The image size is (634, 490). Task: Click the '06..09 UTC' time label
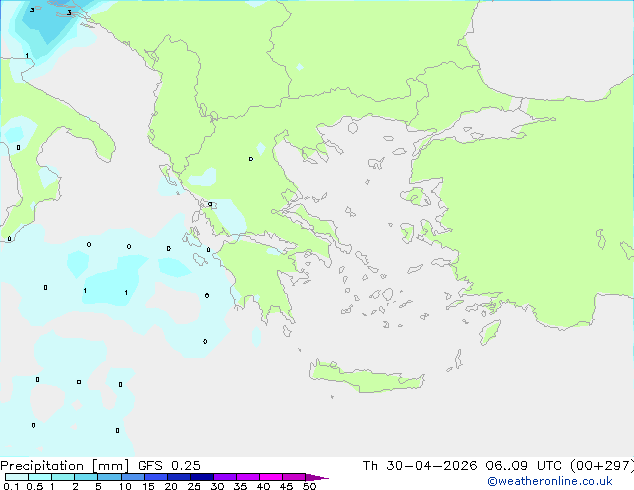tap(524, 466)
